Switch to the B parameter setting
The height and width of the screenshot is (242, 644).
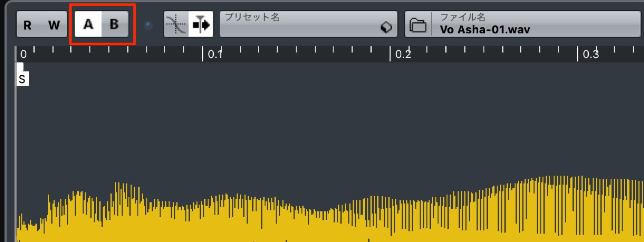114,24
